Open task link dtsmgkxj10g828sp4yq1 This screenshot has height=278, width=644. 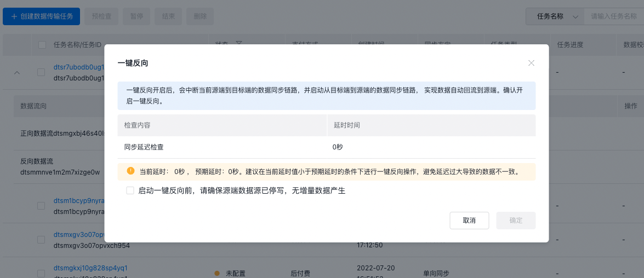(90, 268)
